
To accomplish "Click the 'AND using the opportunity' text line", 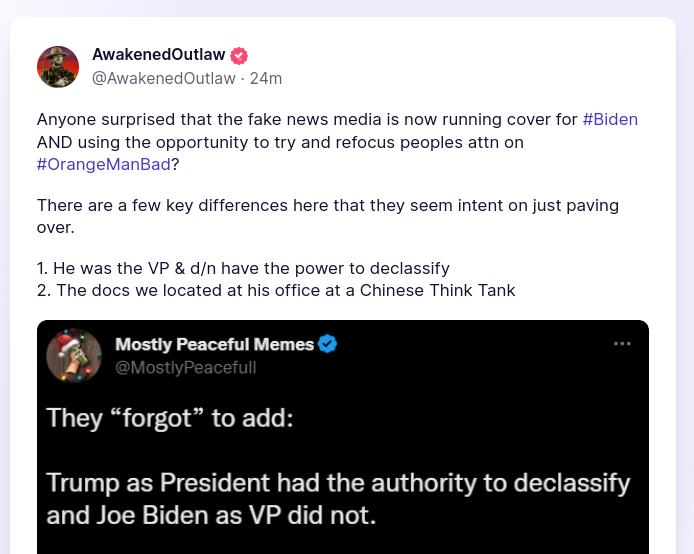I will click(x=280, y=142).
